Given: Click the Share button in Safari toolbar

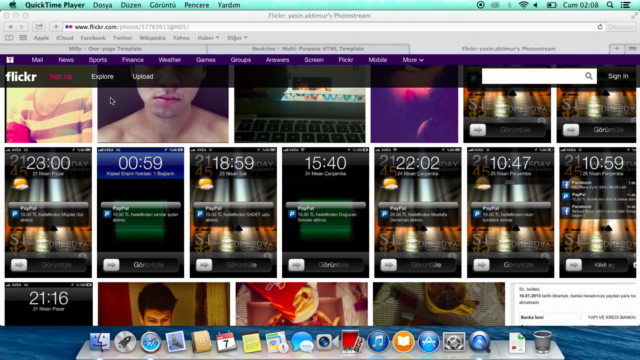Looking at the screenshot, I should tap(39, 27).
